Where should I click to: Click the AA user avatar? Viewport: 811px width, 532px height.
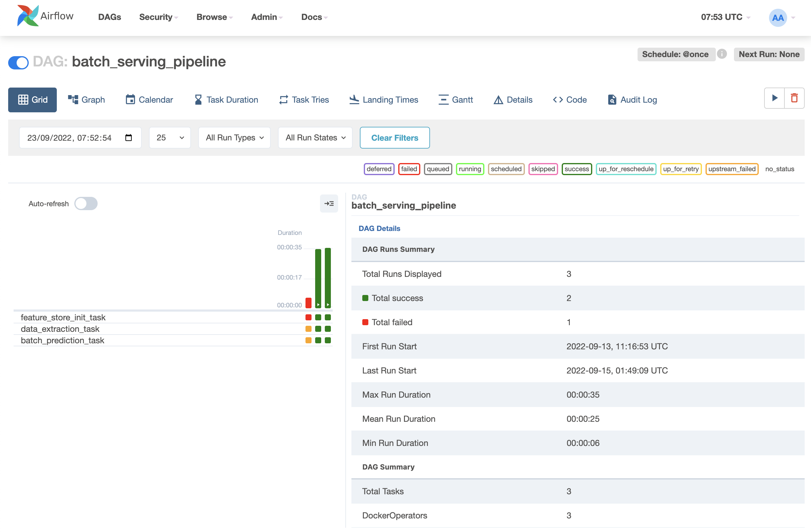pyautogui.click(x=777, y=18)
